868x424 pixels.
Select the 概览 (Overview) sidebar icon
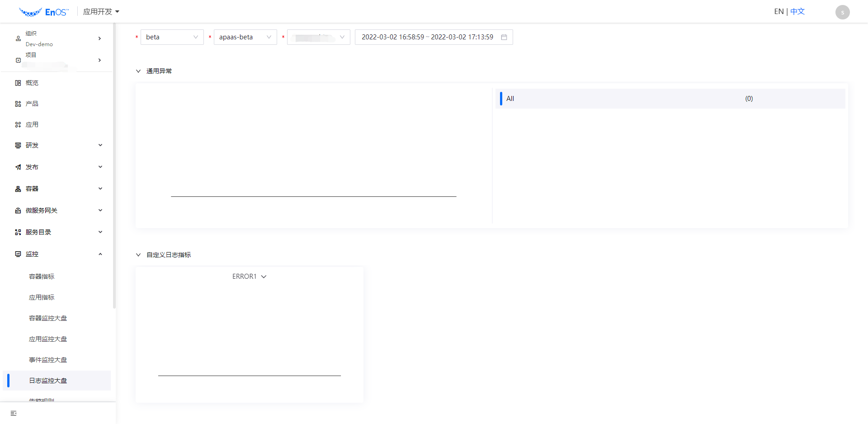[x=18, y=82]
